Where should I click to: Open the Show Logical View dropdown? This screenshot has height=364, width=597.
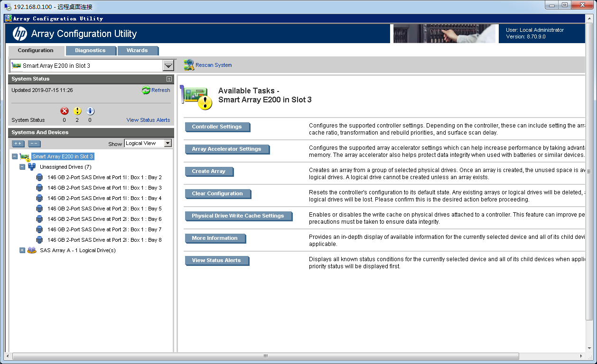point(168,143)
